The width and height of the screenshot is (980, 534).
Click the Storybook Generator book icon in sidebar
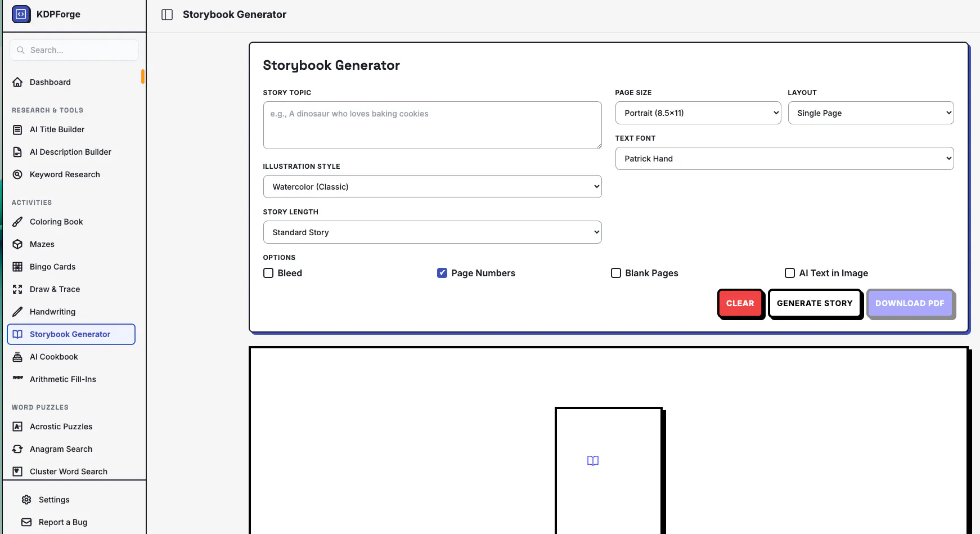pos(18,334)
